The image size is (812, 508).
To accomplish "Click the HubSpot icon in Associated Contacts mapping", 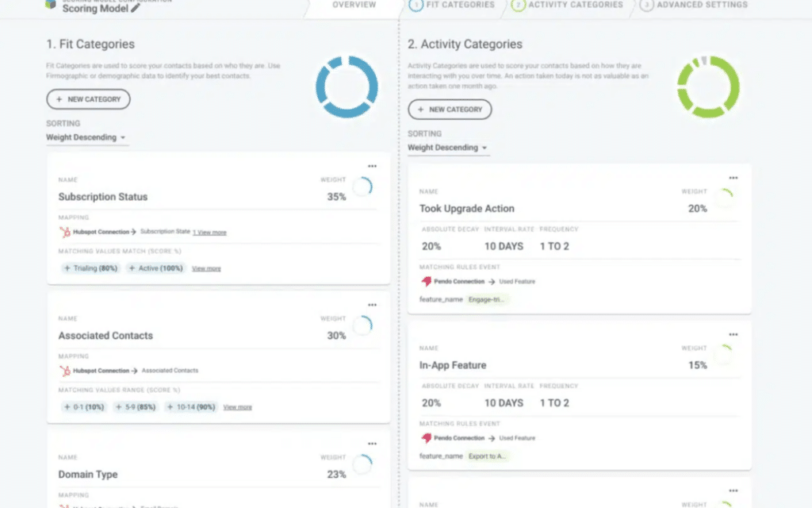I will [x=65, y=371].
